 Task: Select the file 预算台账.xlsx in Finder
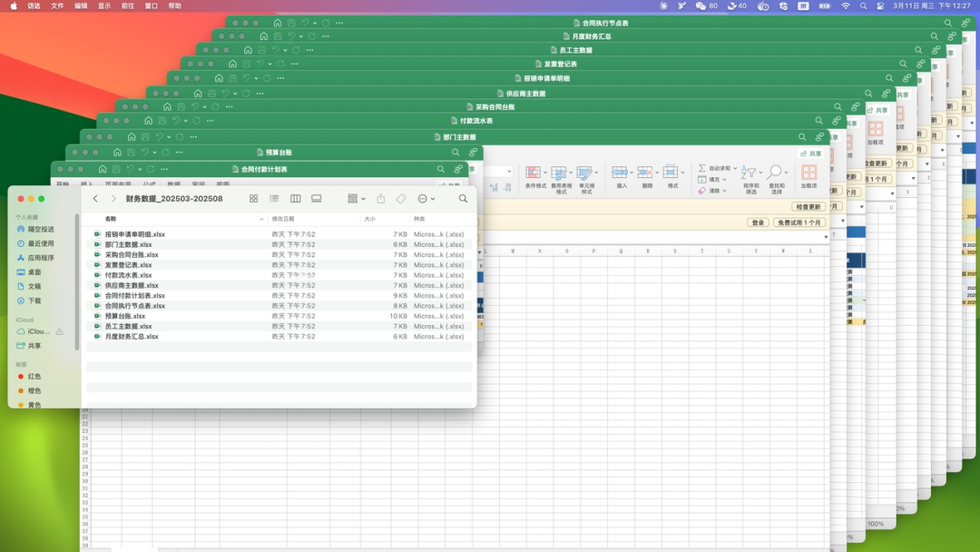pyautogui.click(x=124, y=316)
